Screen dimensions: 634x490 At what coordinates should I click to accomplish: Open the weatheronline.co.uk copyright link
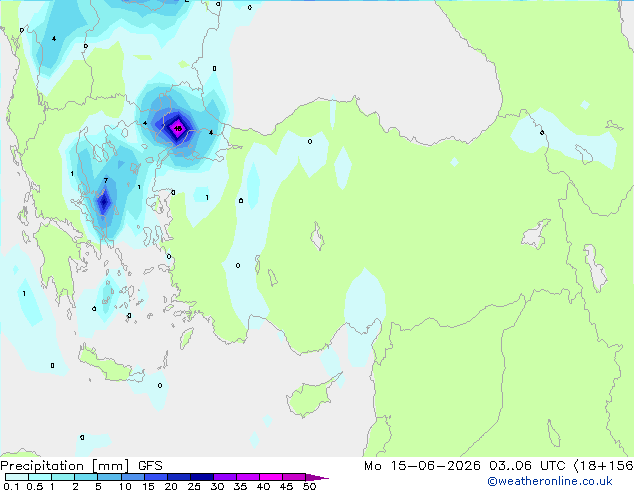click(x=550, y=481)
